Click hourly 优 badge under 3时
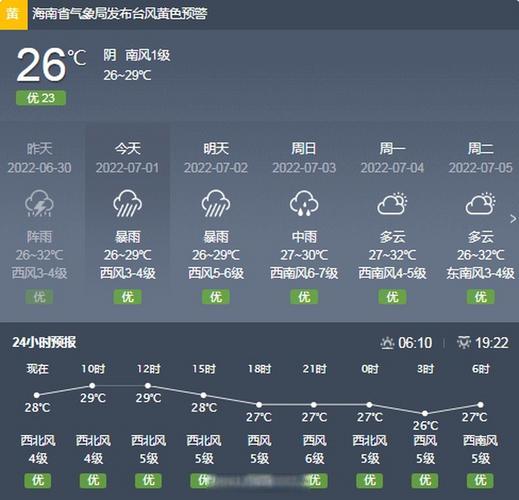 click(x=425, y=480)
